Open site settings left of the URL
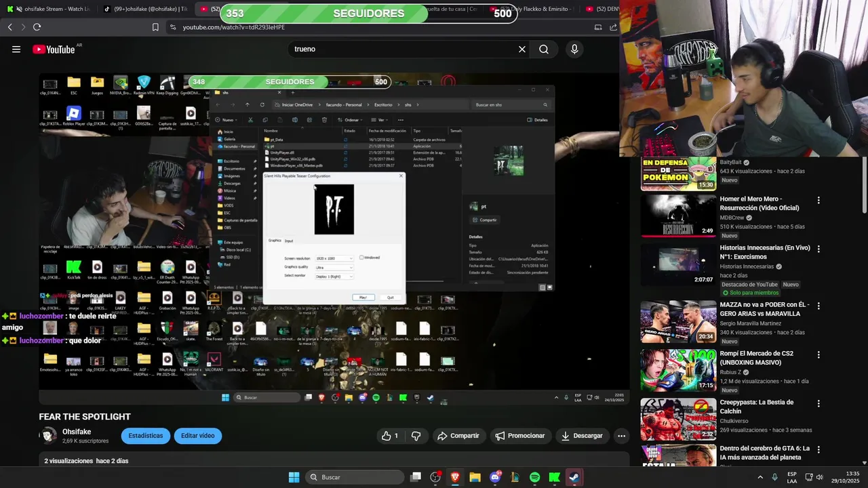Screen dimensions: 868x488 coord(173,27)
